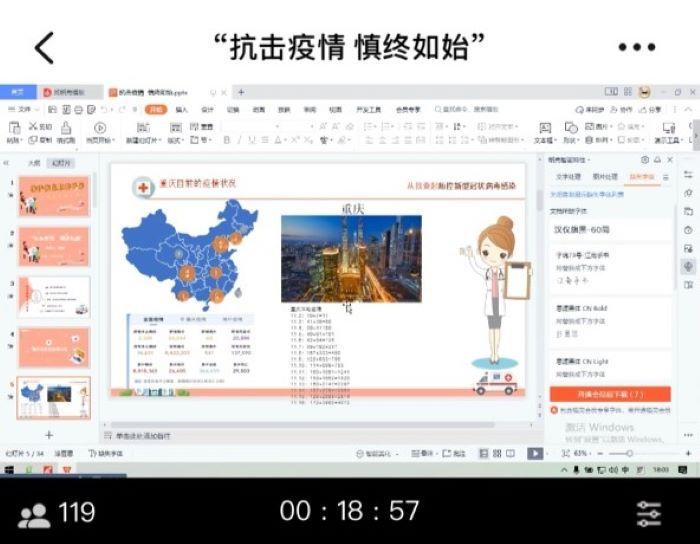Toggle italic text formatting
Image resolution: width=700 pixels, height=544 pixels.
click(x=240, y=140)
